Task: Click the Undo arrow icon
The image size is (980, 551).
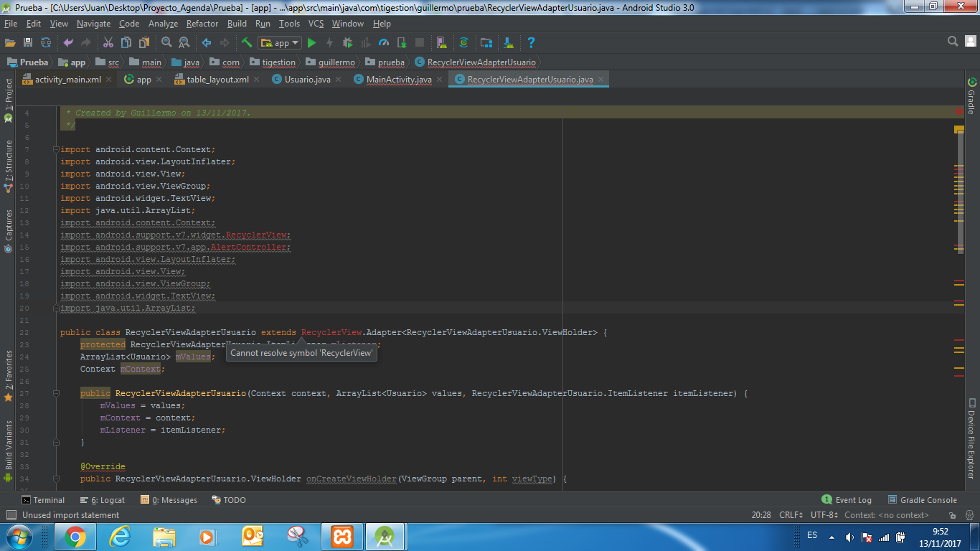Action: (x=68, y=43)
